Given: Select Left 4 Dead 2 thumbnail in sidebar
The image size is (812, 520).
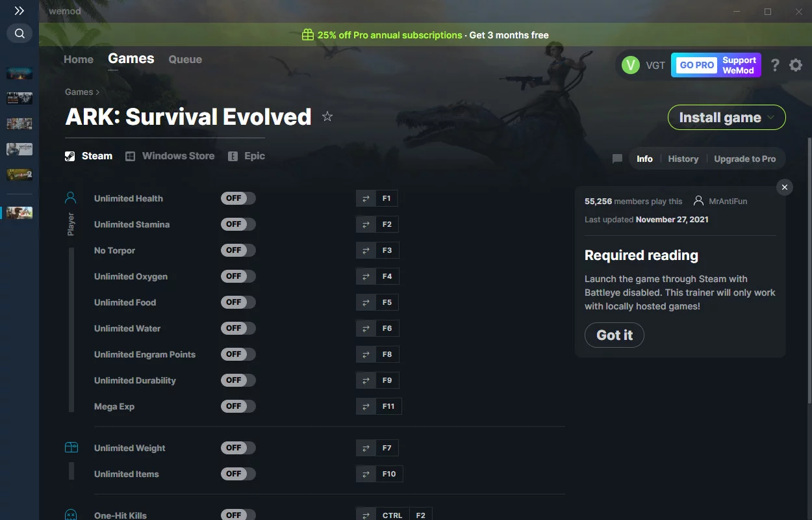Looking at the screenshot, I should pyautogui.click(x=19, y=174).
